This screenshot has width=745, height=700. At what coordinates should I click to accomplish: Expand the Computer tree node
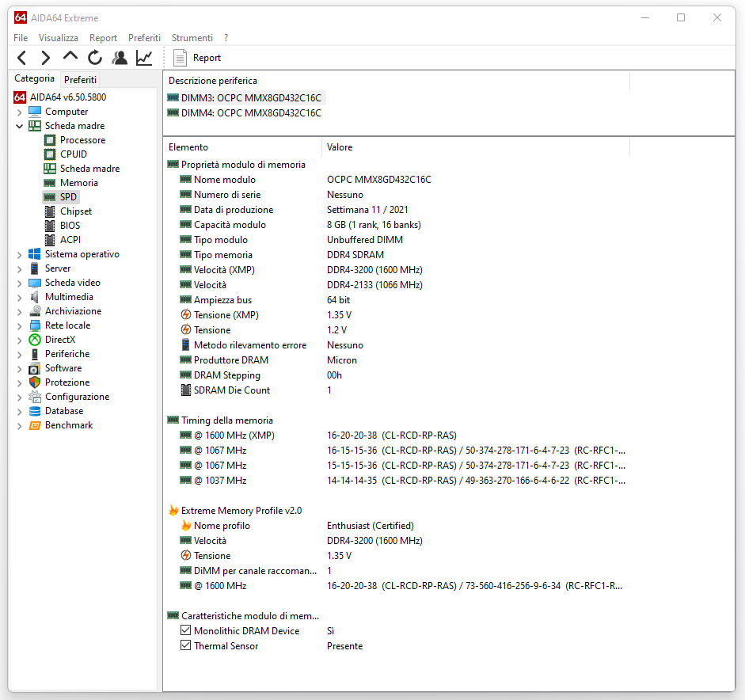click(x=20, y=112)
